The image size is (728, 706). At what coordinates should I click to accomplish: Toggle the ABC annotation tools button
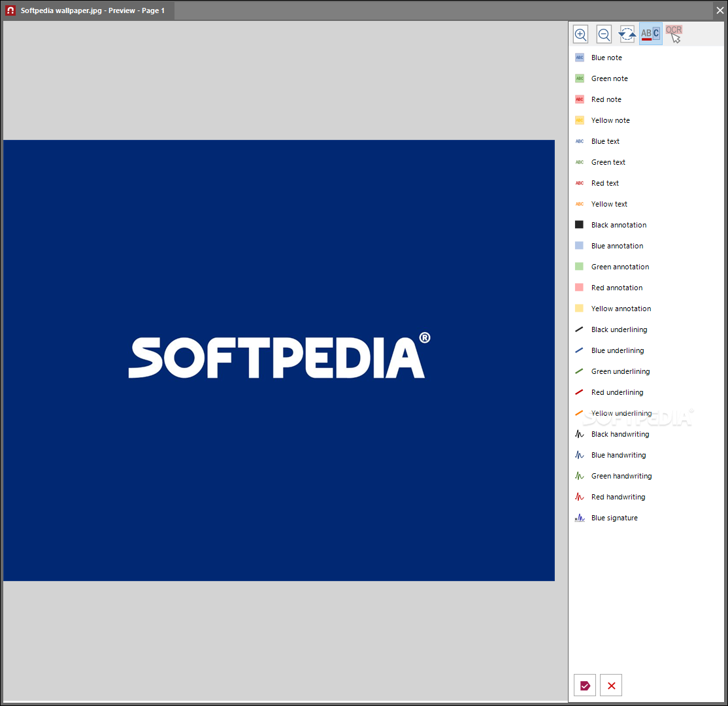[x=650, y=34]
